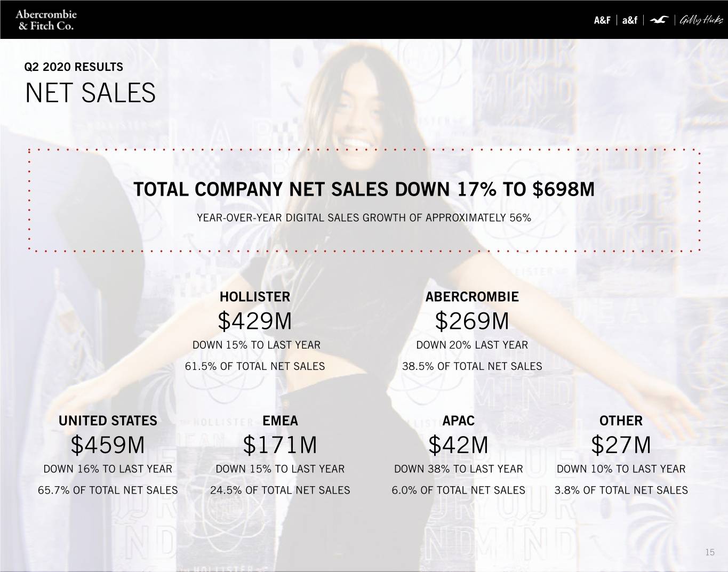Click the HOLLISTER brand heading
The width and height of the screenshot is (728, 572).
pyautogui.click(x=255, y=297)
